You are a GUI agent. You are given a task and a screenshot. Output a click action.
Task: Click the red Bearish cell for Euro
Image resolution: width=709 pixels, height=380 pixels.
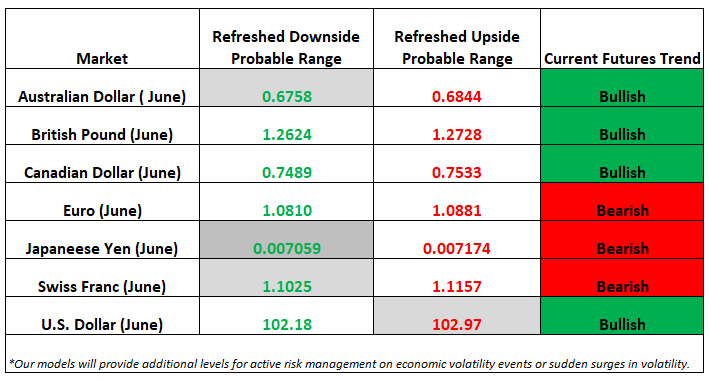[x=622, y=202]
